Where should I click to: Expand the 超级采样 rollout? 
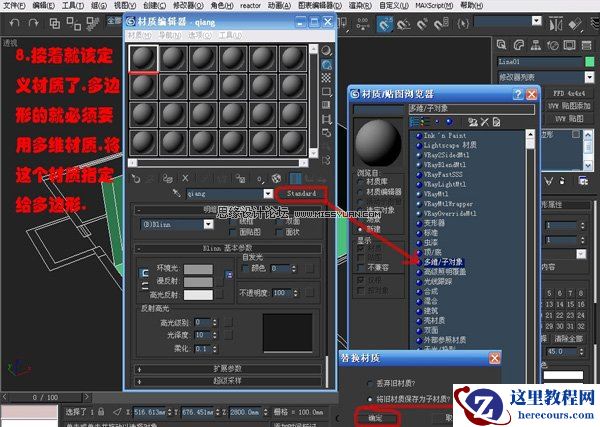(228, 381)
